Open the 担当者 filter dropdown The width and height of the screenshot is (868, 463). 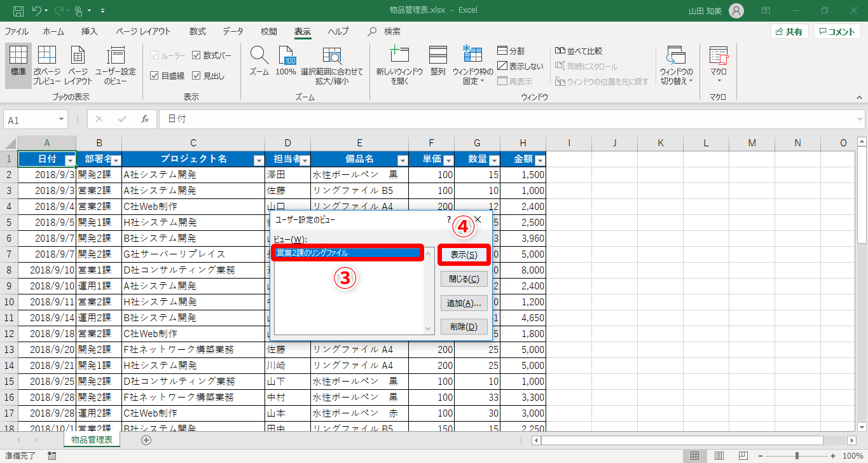coord(305,160)
